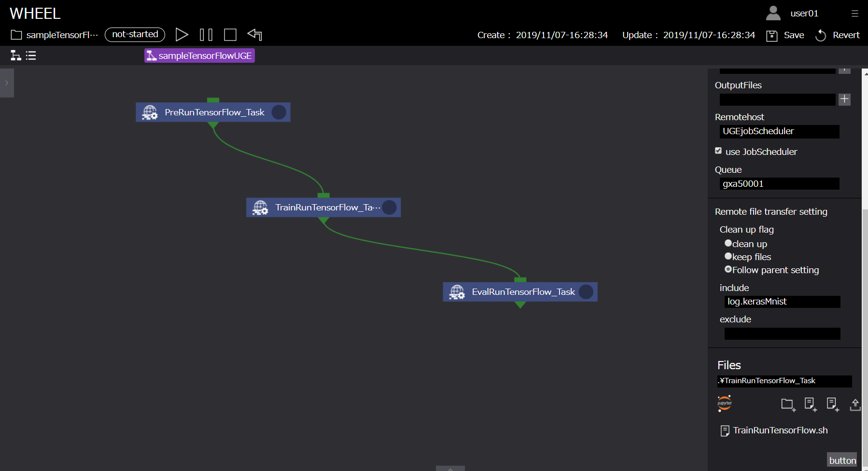Viewport: 868px width, 471px height.
Task: Select the clean up radio option
Action: (x=728, y=243)
